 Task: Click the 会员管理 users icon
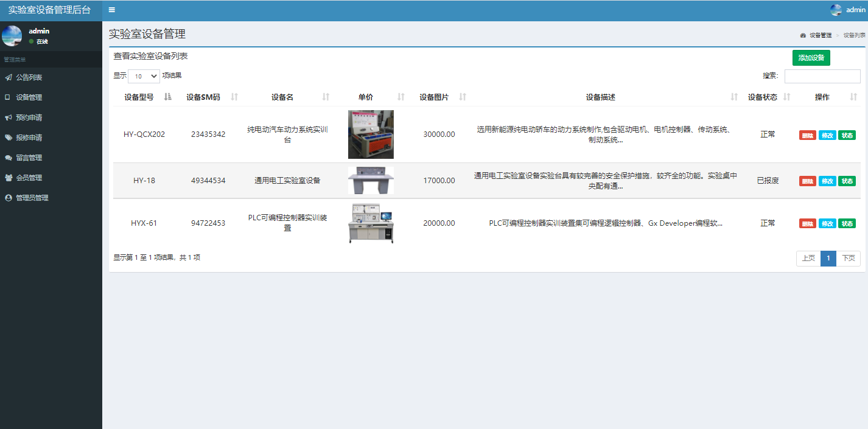tap(8, 177)
